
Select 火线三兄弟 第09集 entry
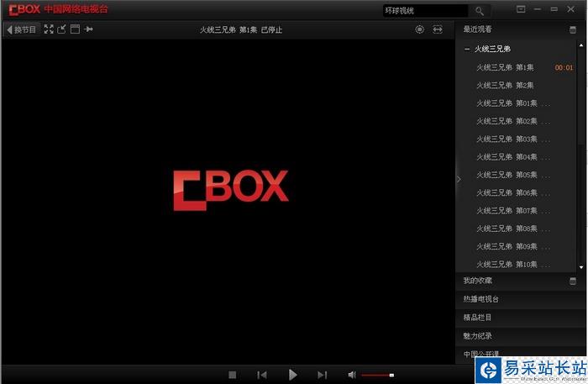pos(513,246)
